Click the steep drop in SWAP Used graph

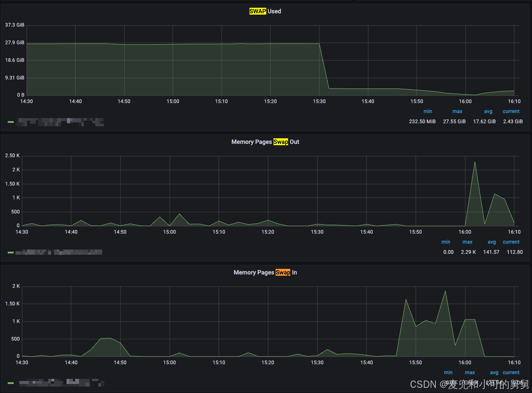click(324, 66)
